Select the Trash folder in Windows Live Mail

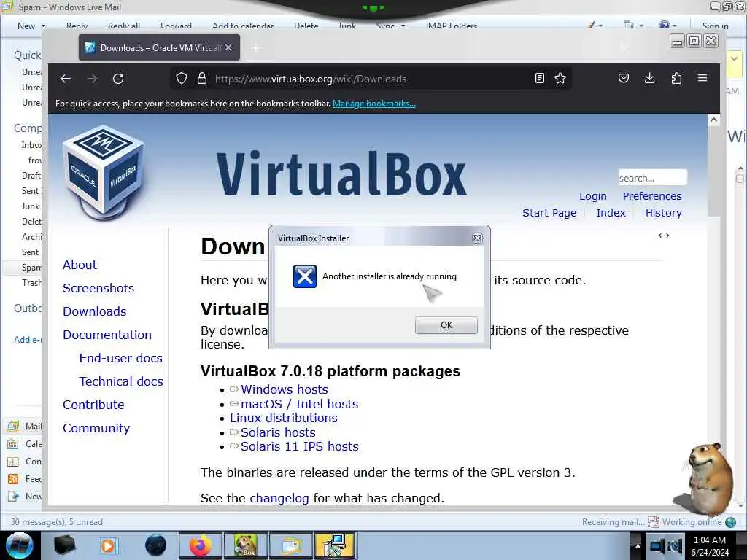coord(31,283)
